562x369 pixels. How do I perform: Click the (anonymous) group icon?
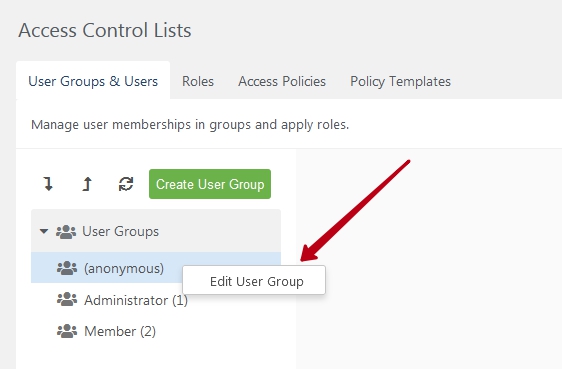[67, 268]
